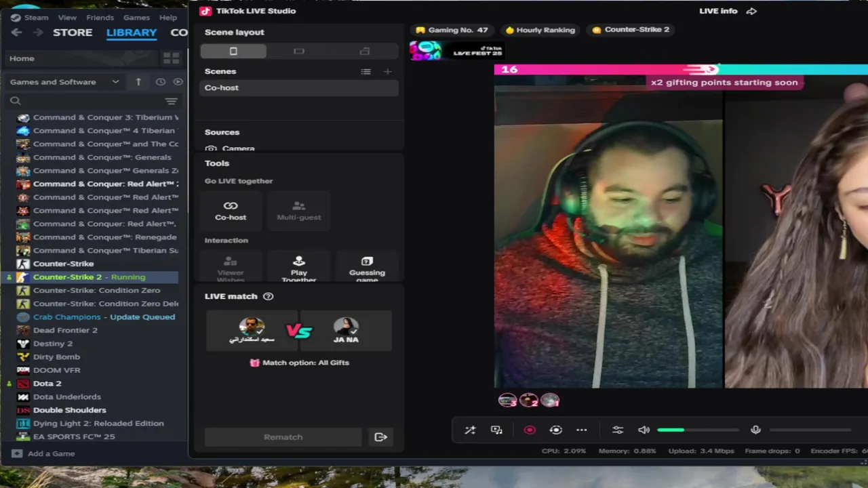Screen dimensions: 868x488
Task: Open the LIVE info panel
Action: (718, 11)
